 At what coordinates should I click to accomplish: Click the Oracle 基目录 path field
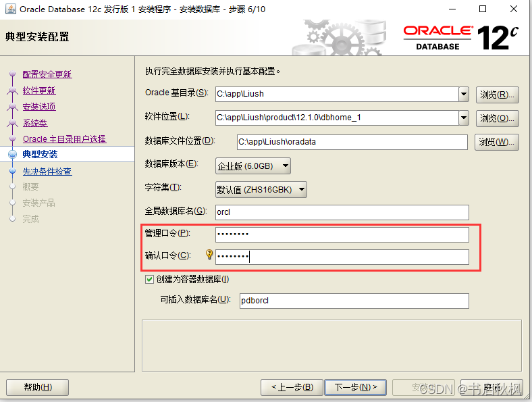click(x=338, y=94)
